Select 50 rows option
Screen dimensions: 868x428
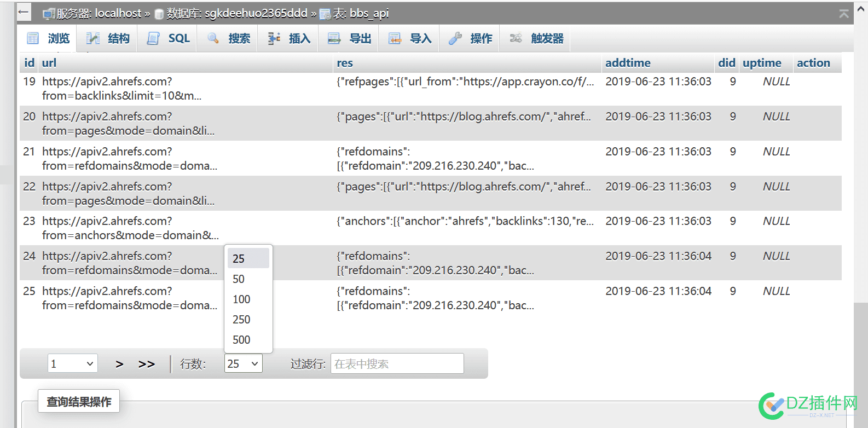coord(248,279)
